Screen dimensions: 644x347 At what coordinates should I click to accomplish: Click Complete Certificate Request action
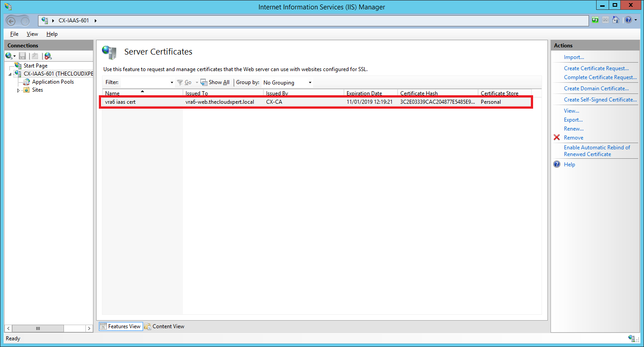pos(600,77)
